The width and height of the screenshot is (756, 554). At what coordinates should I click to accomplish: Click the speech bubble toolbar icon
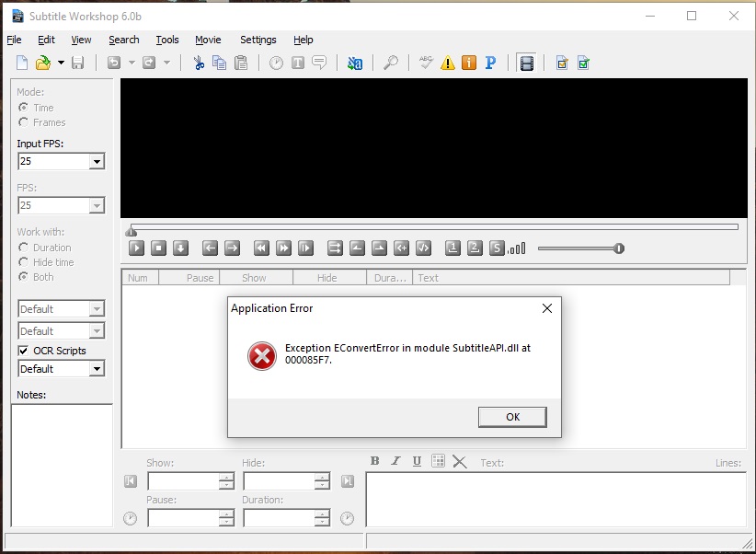click(x=319, y=63)
